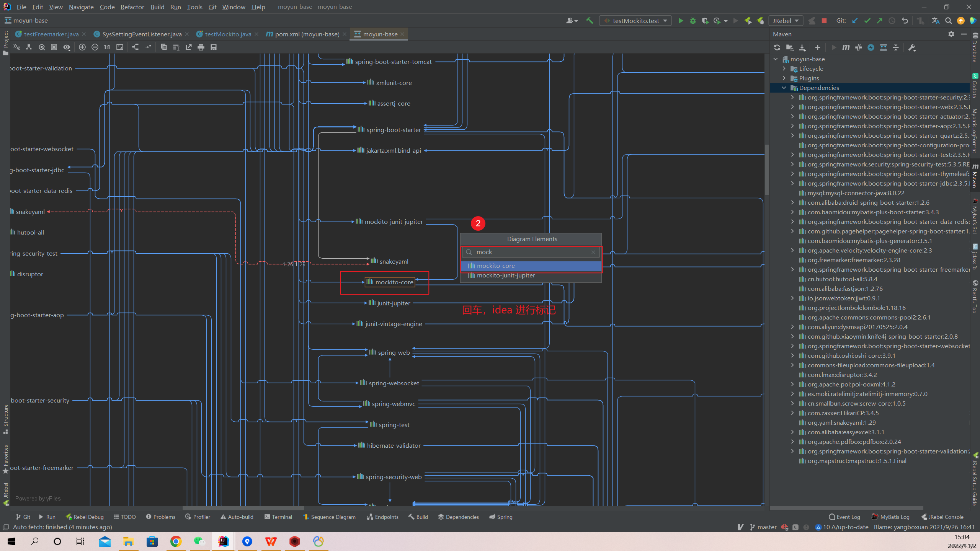Viewport: 980px width, 551px height.
Task: Run with coverage shield icon
Action: (705, 21)
